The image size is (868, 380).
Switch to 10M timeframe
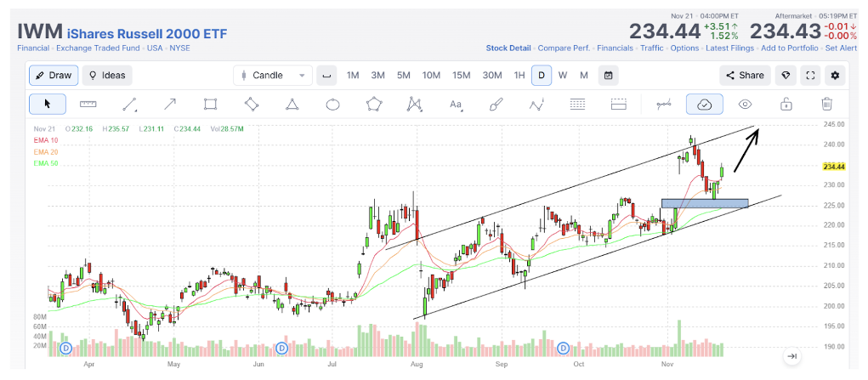[x=431, y=76]
